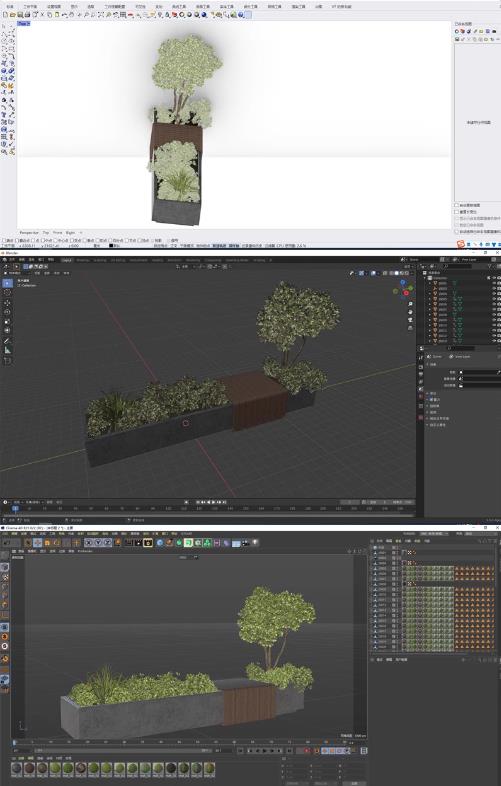This screenshot has height=786, width=501.
Task: Switch to the Front viewport tab in Rhino
Action: click(58, 233)
